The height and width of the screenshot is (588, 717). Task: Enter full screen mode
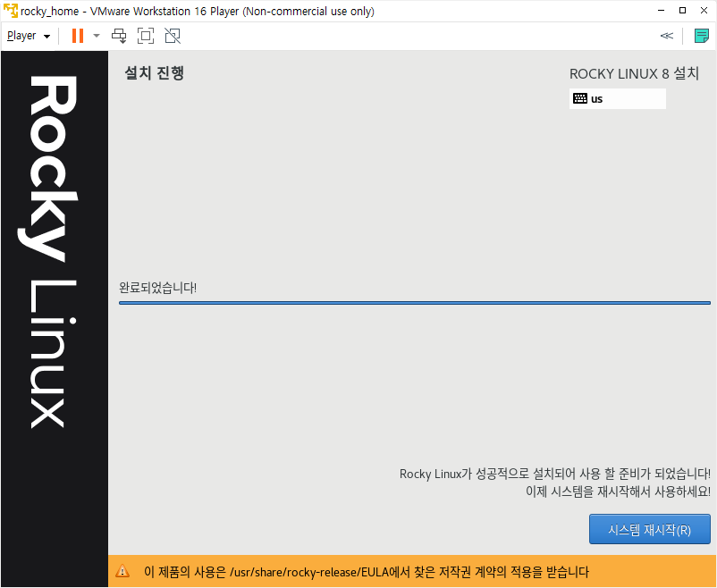[146, 36]
